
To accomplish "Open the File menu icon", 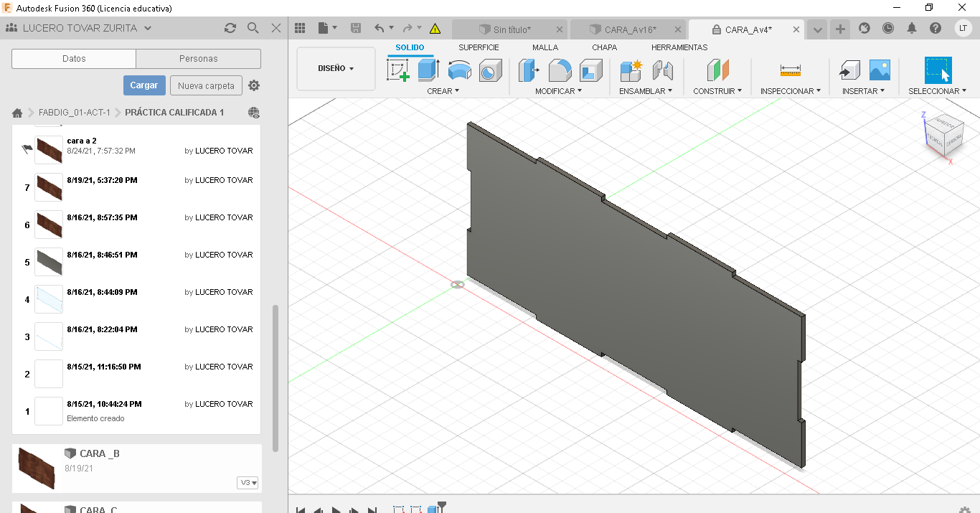I will click(326, 28).
